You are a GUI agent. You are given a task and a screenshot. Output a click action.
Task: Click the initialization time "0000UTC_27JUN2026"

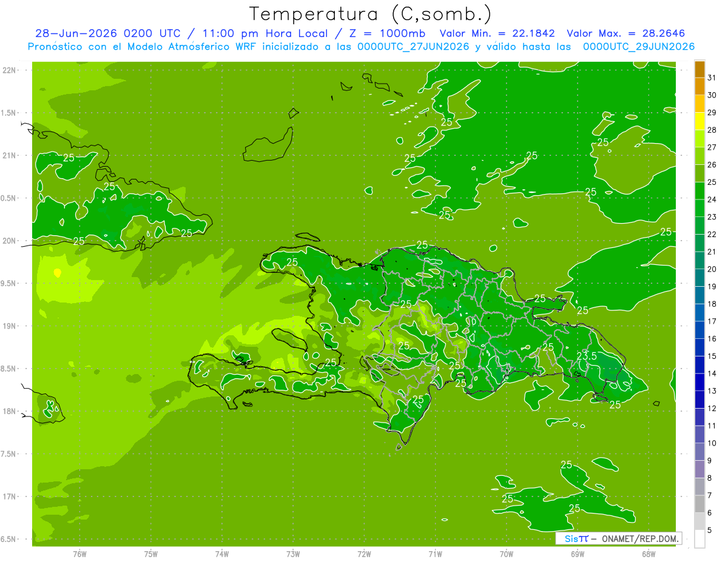pyautogui.click(x=414, y=47)
